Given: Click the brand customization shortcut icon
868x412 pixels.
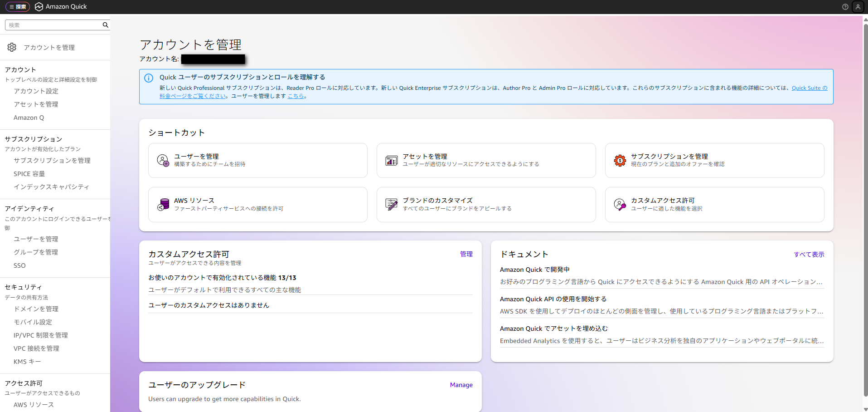Looking at the screenshot, I should pyautogui.click(x=391, y=205).
